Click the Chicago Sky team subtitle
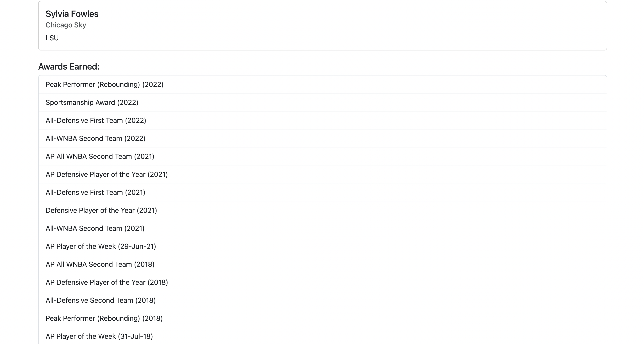 coord(66,25)
